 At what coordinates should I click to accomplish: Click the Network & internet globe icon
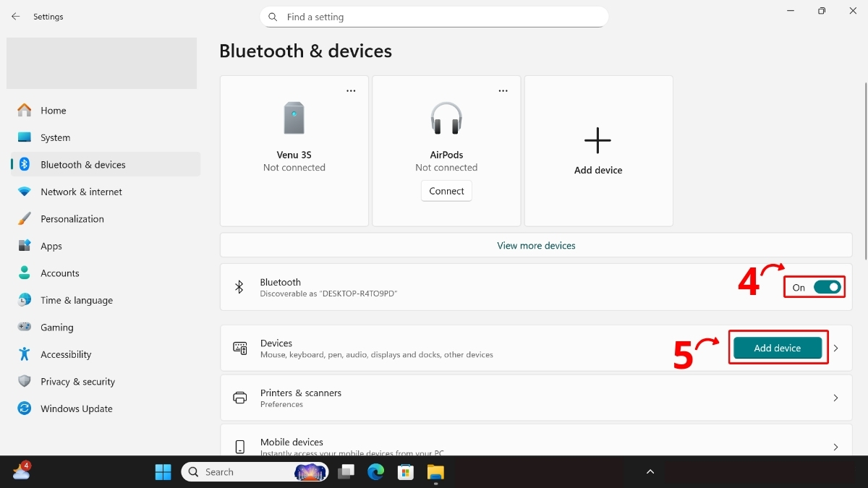25,192
